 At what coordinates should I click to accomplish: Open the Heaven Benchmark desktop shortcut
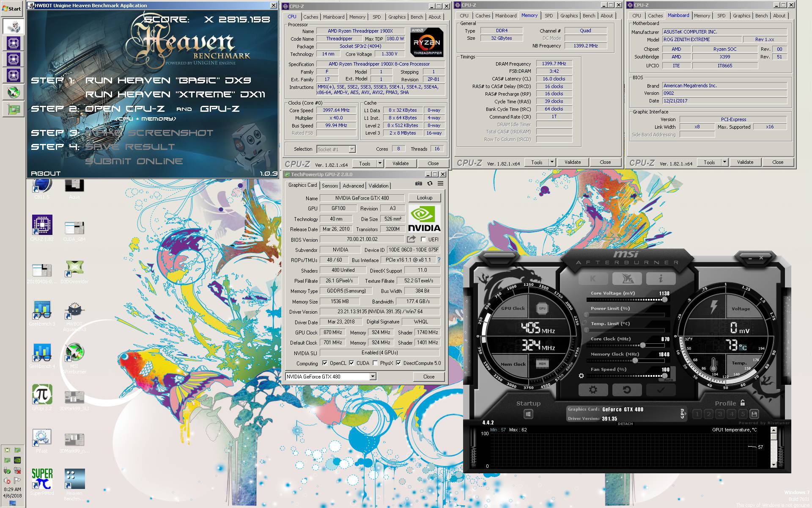point(74,484)
